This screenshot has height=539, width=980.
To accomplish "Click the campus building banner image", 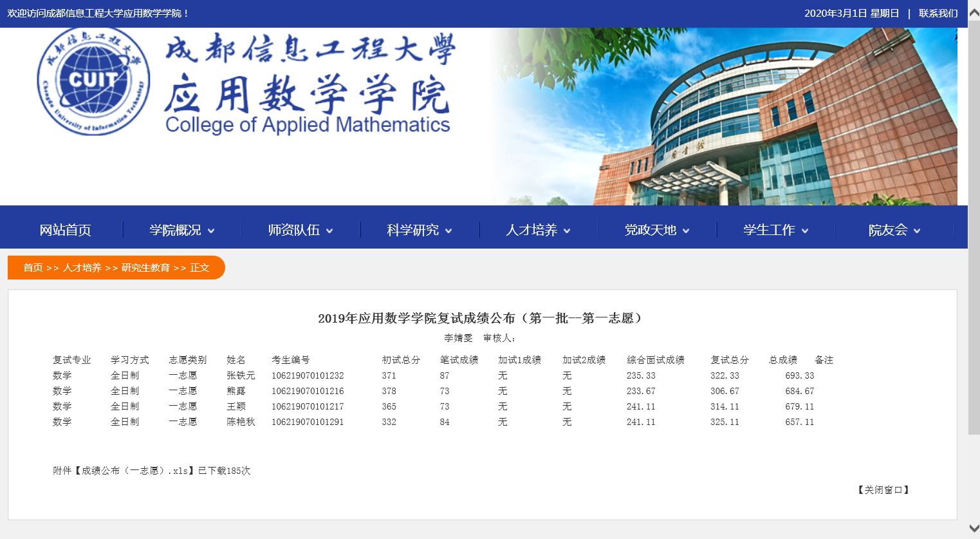I will [740, 116].
